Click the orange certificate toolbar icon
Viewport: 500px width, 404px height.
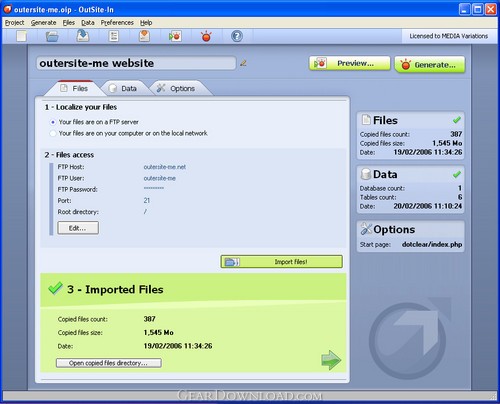[144, 36]
